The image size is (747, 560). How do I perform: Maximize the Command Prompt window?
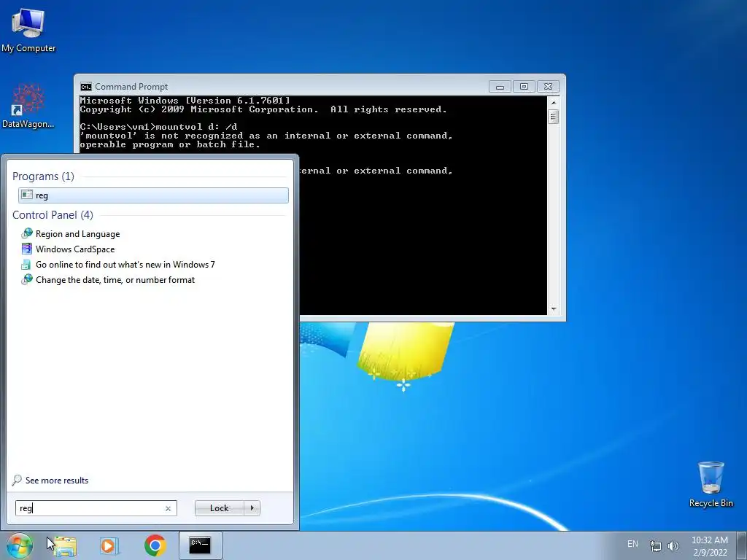tap(524, 87)
